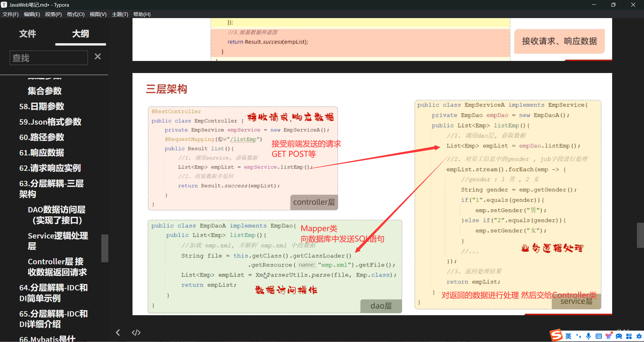Open Sogou soft keyboard icon

[598, 336]
